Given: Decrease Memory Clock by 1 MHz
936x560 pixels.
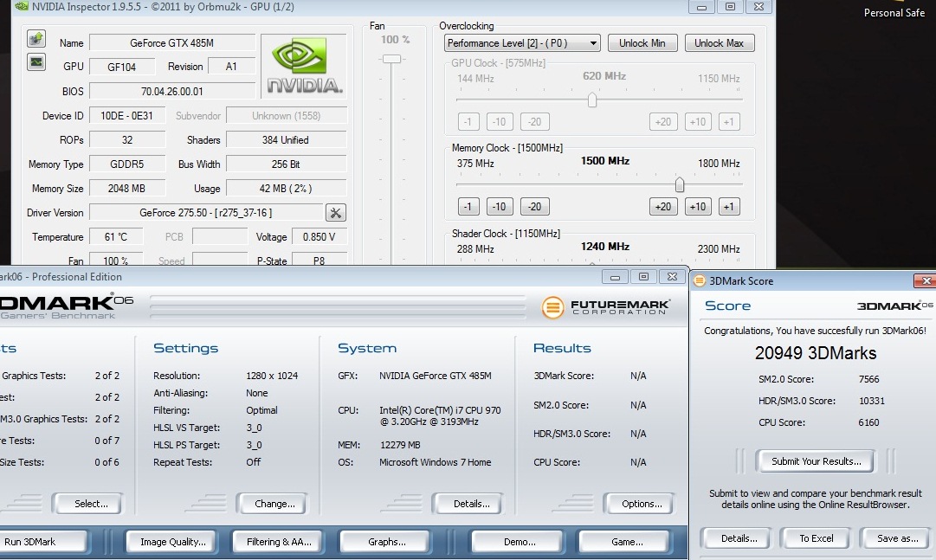Looking at the screenshot, I should pos(468,207).
